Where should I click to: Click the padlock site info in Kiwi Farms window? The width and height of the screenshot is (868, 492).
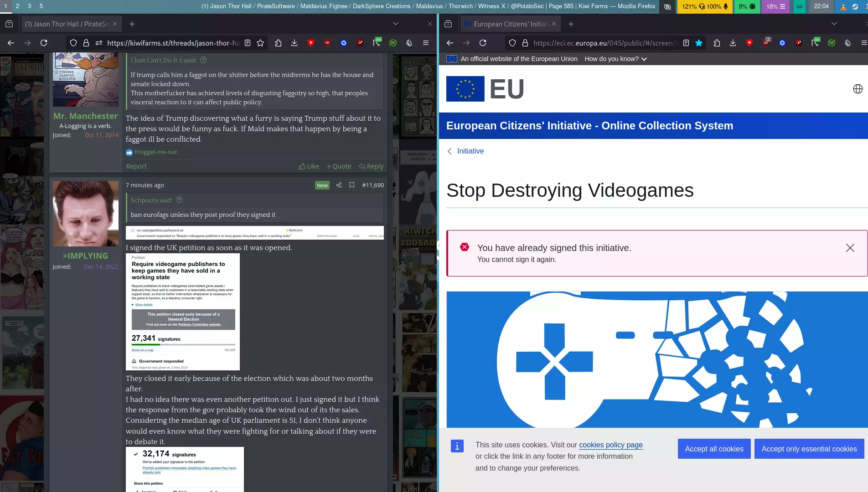click(x=86, y=43)
